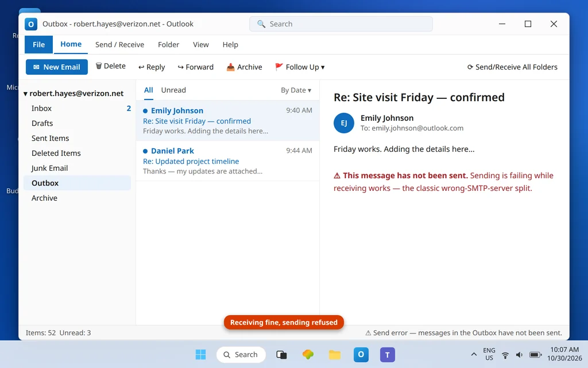Open the Drafts folder
This screenshot has height=368, width=588.
[x=78, y=123]
